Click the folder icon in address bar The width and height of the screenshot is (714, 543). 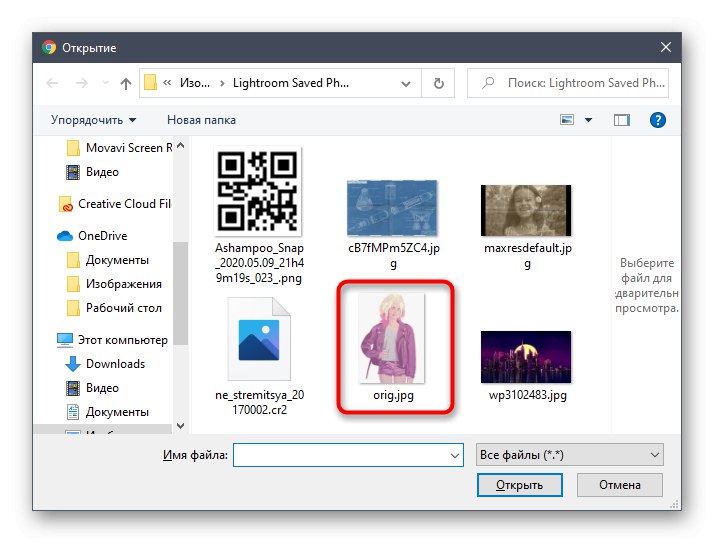150,83
